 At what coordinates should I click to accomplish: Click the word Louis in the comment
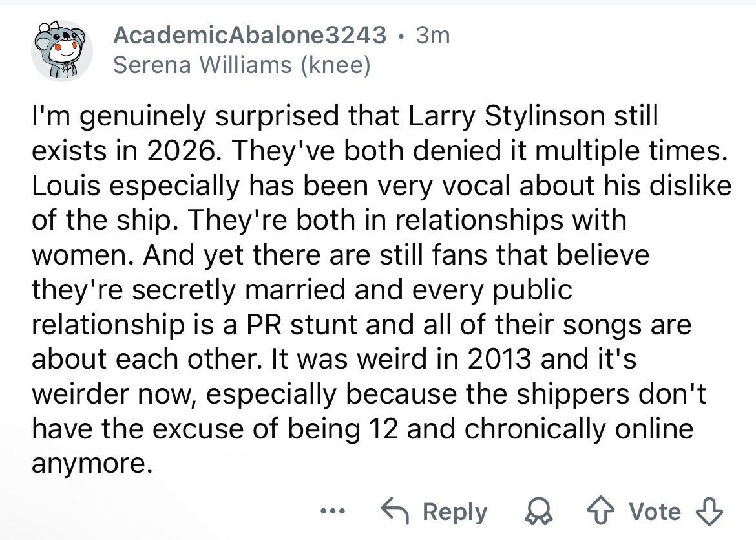[66, 186]
